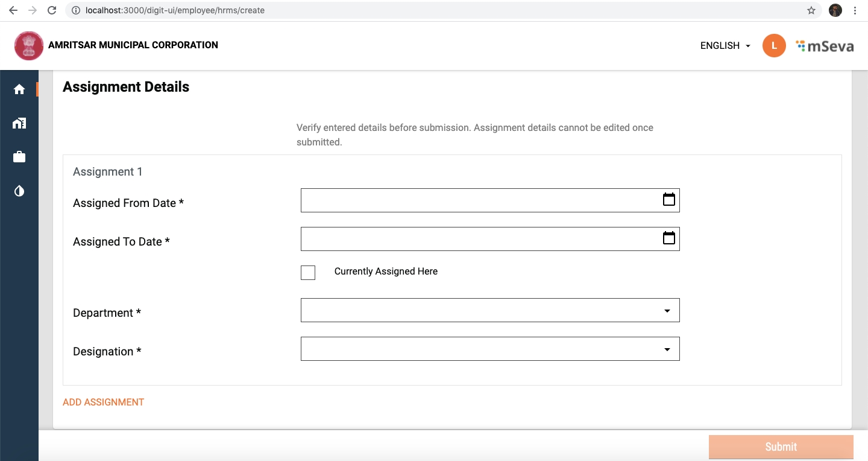
Task: Expand the Department dropdown
Action: tap(489, 310)
